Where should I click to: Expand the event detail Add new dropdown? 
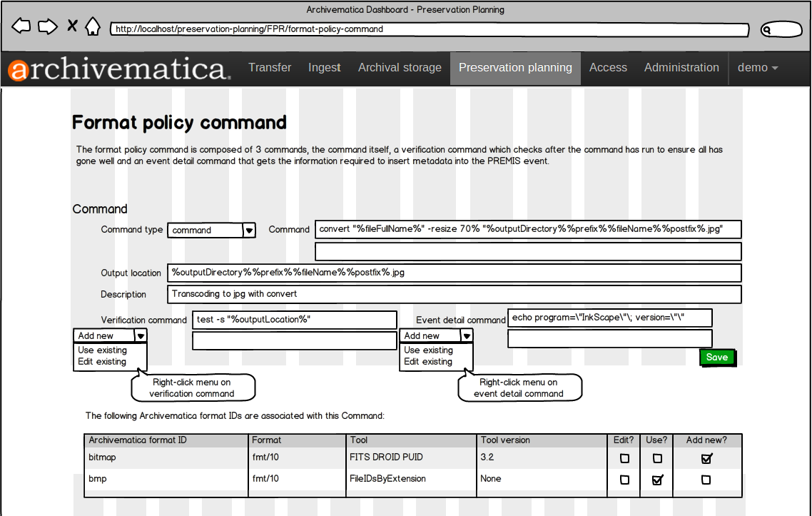467,335
